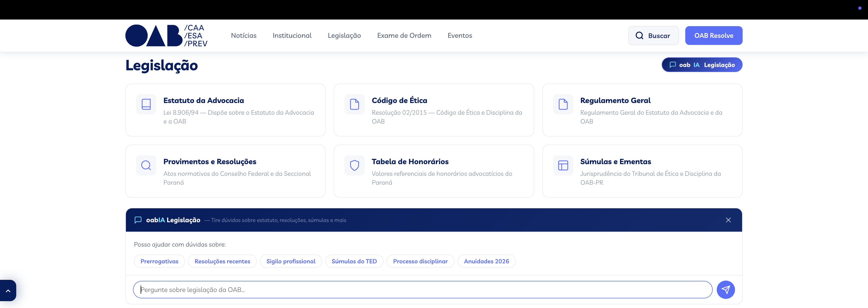Click the layout icon for Súmulas e Ementas
868x308 pixels.
click(563, 165)
